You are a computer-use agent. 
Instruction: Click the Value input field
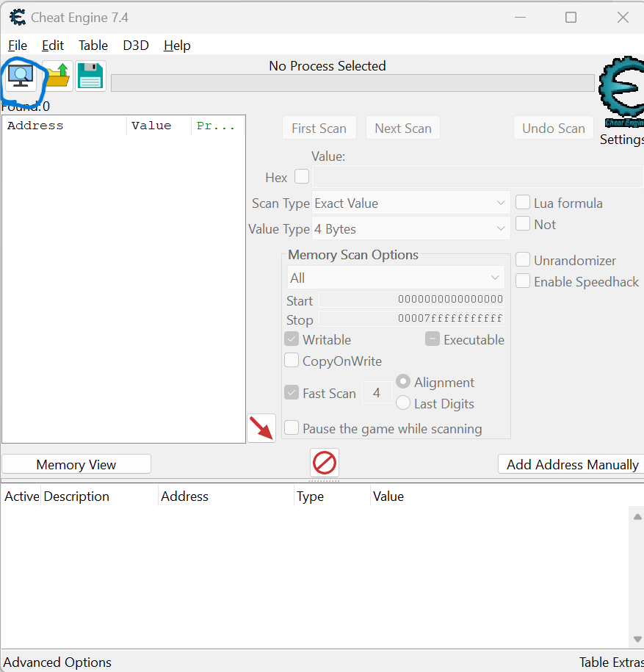(478, 176)
